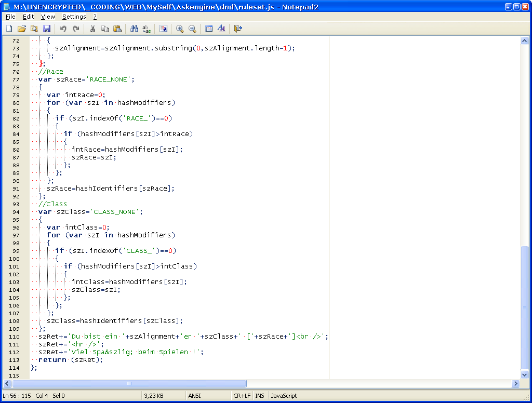The height and width of the screenshot is (403, 532).
Task: Click the code 'intRace=hashModifiers[szI];'
Action: pyautogui.click(x=127, y=150)
